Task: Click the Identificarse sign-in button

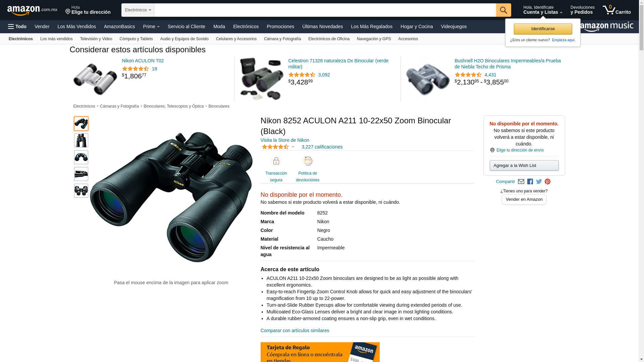Action: (x=543, y=29)
